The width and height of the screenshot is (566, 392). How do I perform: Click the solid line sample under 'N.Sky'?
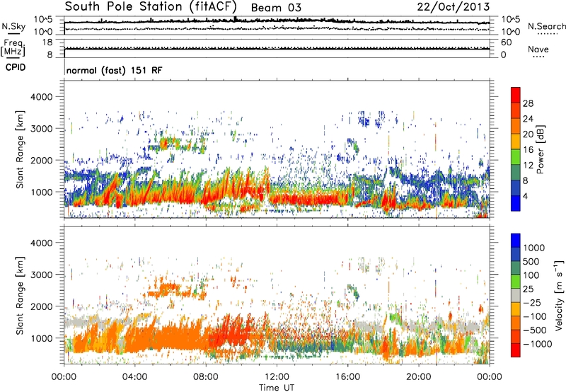point(13,33)
